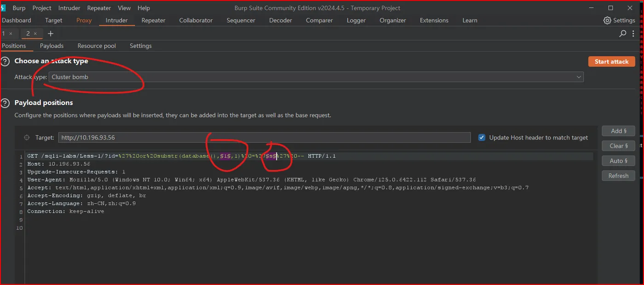
Task: Open the Comparer tab
Action: tap(319, 20)
